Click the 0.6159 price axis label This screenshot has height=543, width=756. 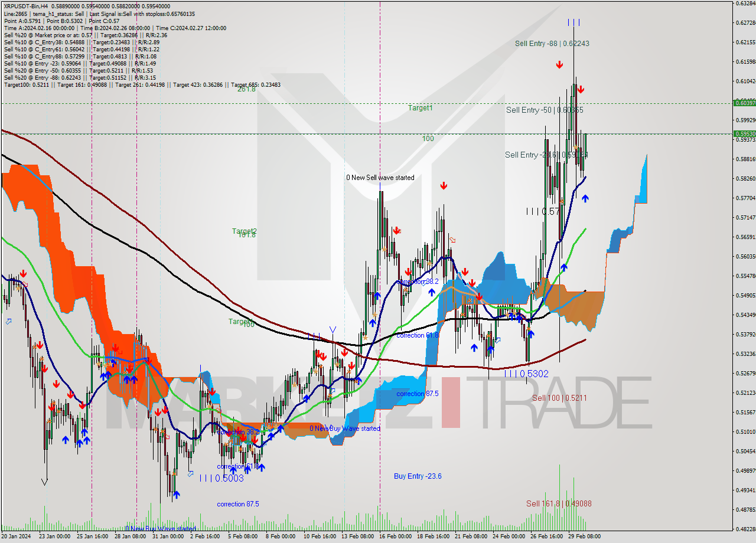[x=745, y=62]
